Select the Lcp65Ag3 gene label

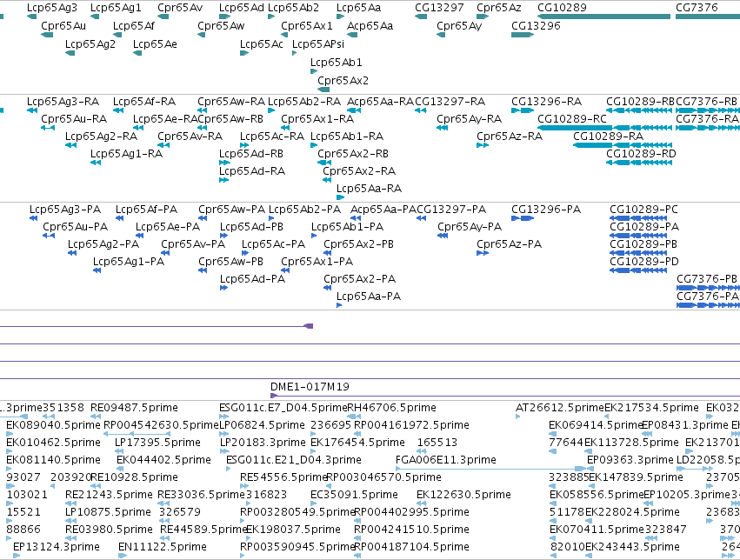point(52,8)
